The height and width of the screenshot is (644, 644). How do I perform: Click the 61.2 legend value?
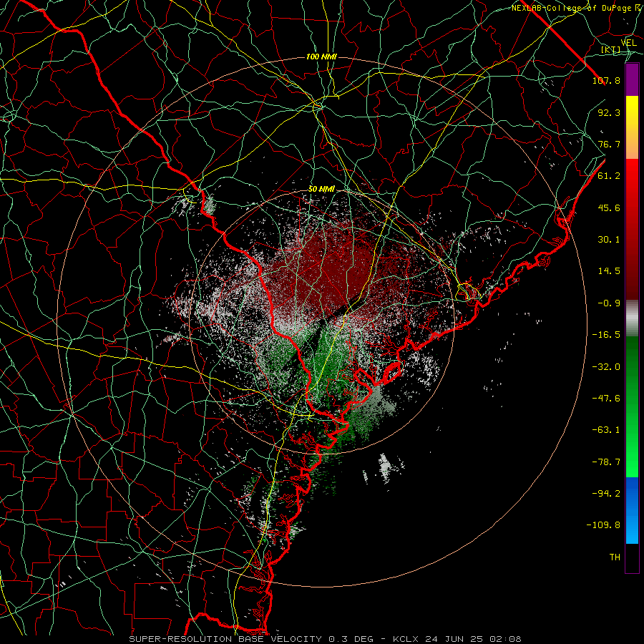pyautogui.click(x=609, y=176)
